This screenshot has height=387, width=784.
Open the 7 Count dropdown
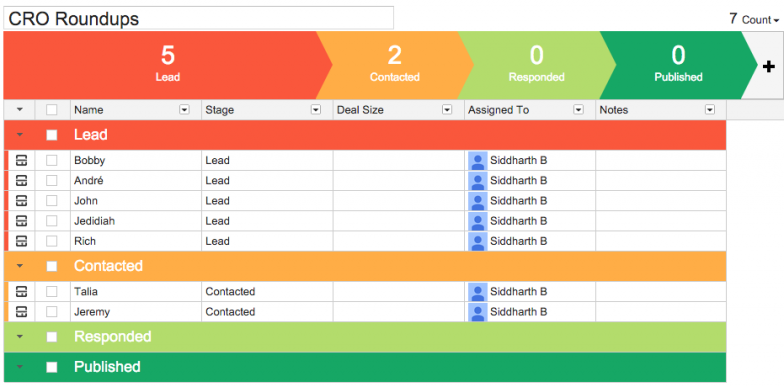tap(754, 20)
